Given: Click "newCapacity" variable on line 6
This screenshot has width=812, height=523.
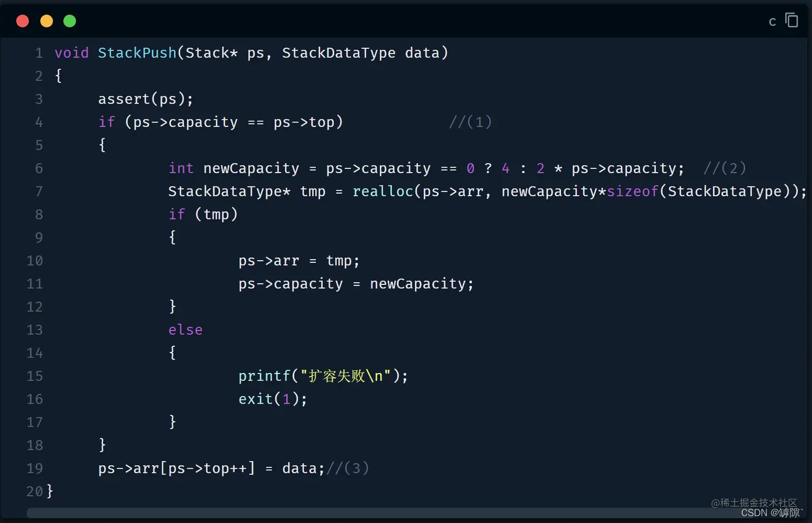Looking at the screenshot, I should click(251, 168).
